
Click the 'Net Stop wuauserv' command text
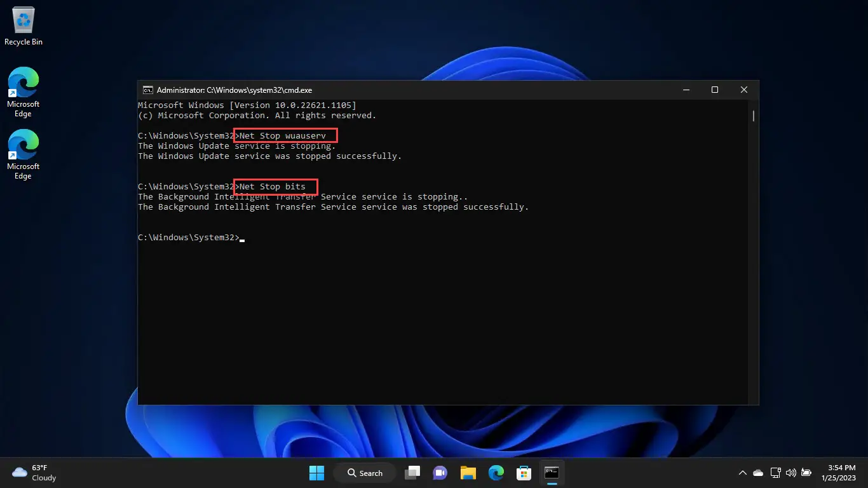click(283, 135)
